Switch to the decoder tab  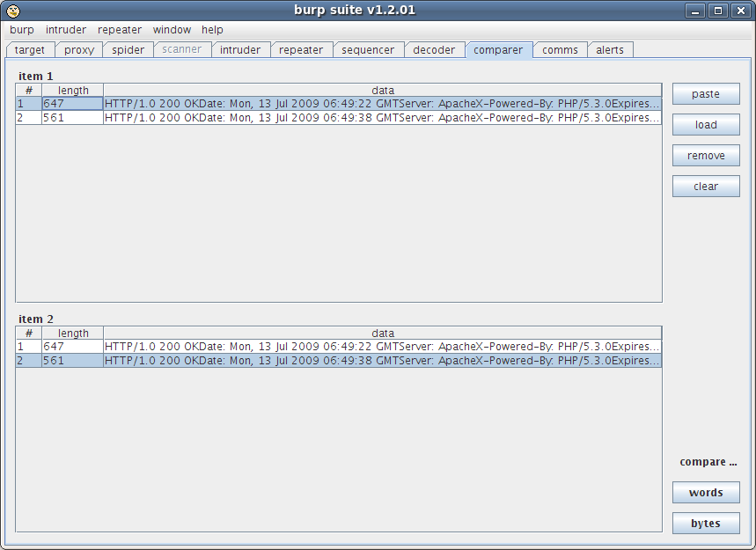pyautogui.click(x=435, y=50)
